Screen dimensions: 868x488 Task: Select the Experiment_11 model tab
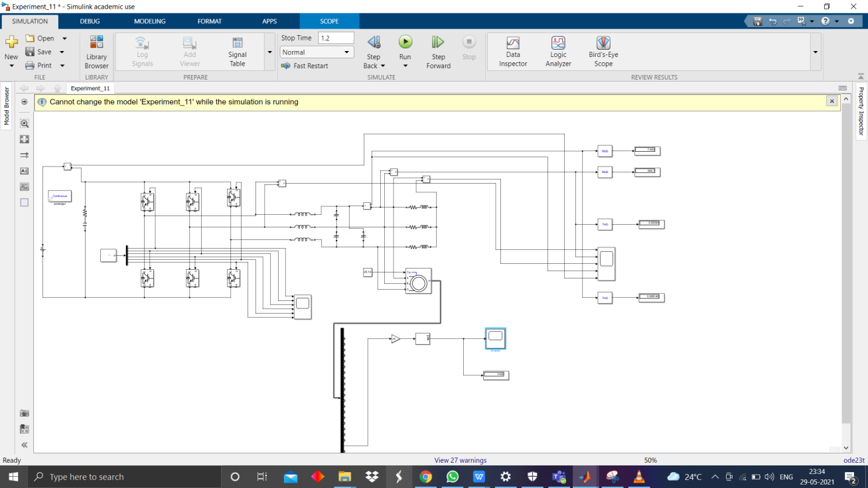click(x=90, y=88)
